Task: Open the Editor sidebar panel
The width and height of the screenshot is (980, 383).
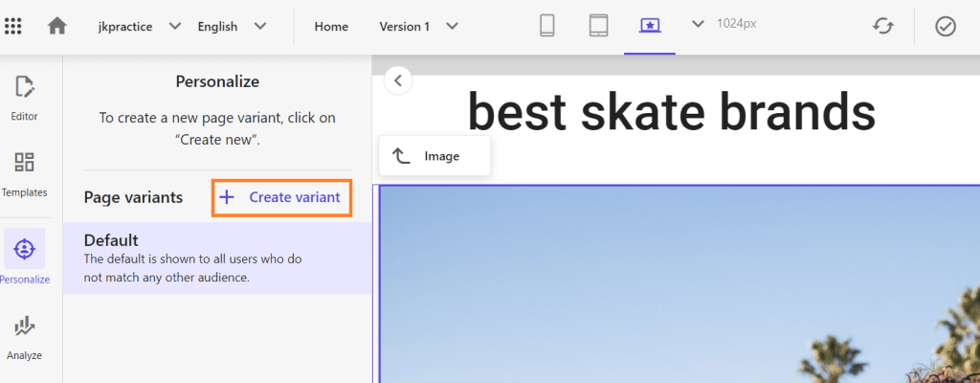Action: (x=25, y=99)
